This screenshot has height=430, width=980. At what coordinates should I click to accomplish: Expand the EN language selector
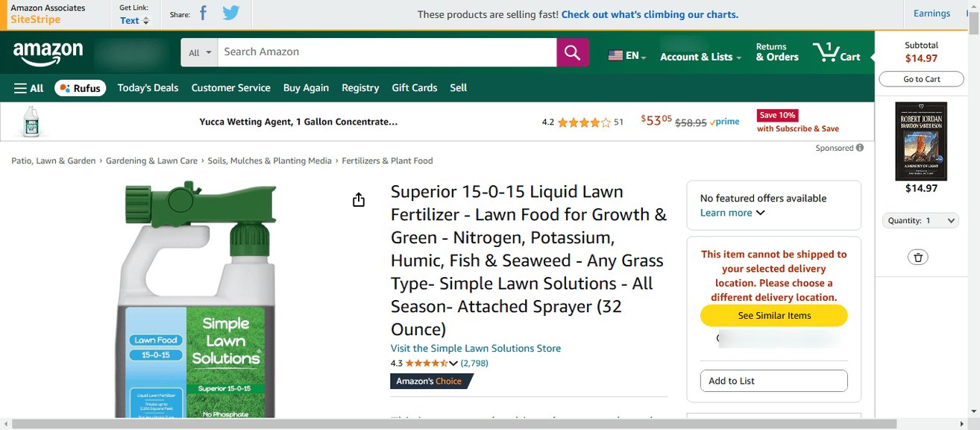pos(626,56)
